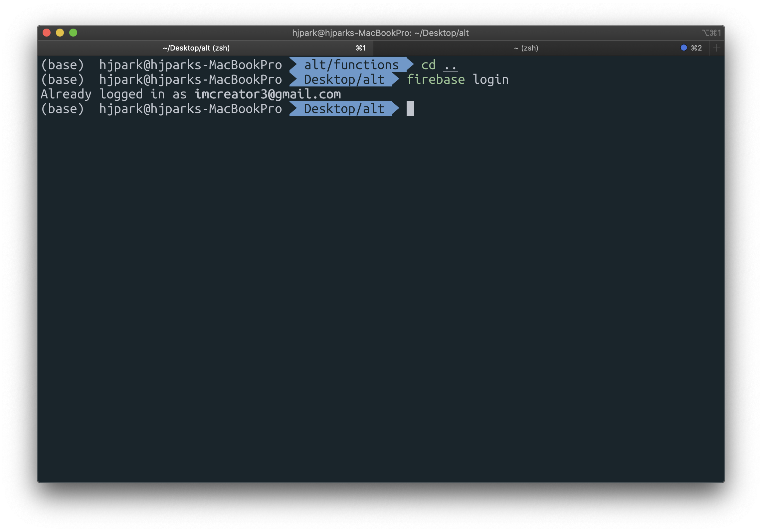Click the "Already logged in as" output text

tap(113, 94)
